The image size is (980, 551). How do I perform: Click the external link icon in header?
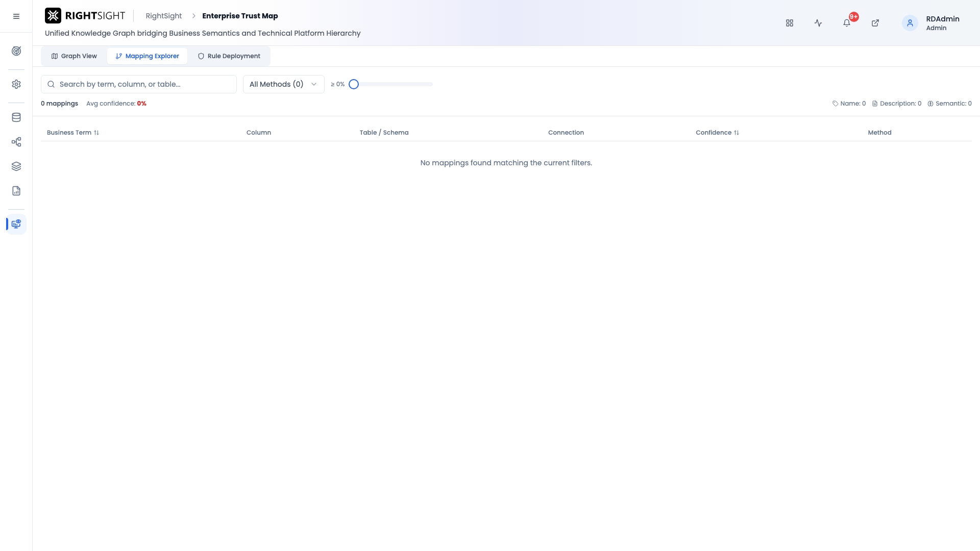[x=875, y=23]
